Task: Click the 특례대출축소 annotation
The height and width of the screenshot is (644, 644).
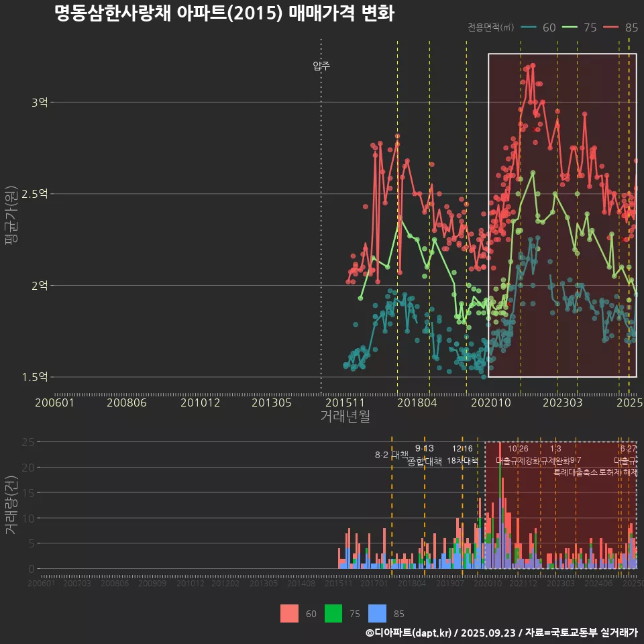Action: pyautogui.click(x=576, y=472)
